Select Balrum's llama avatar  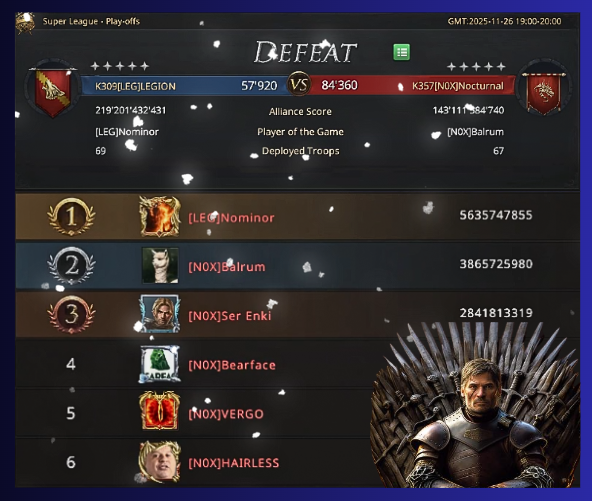point(160,265)
